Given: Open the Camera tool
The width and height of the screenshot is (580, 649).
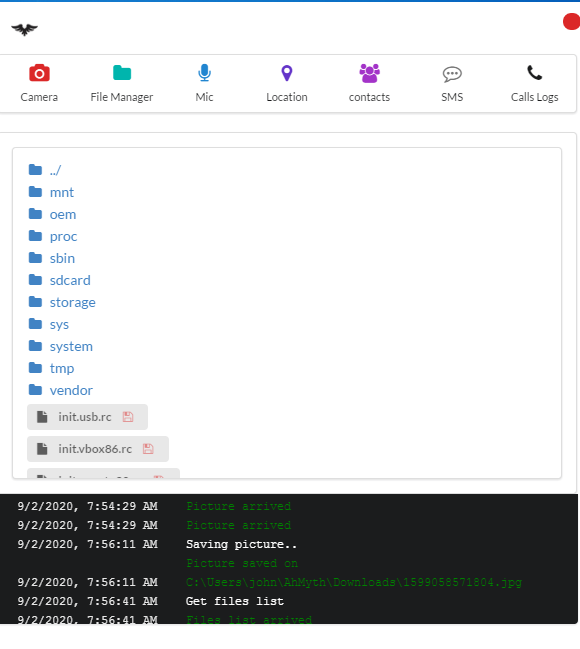Looking at the screenshot, I should (x=39, y=74).
